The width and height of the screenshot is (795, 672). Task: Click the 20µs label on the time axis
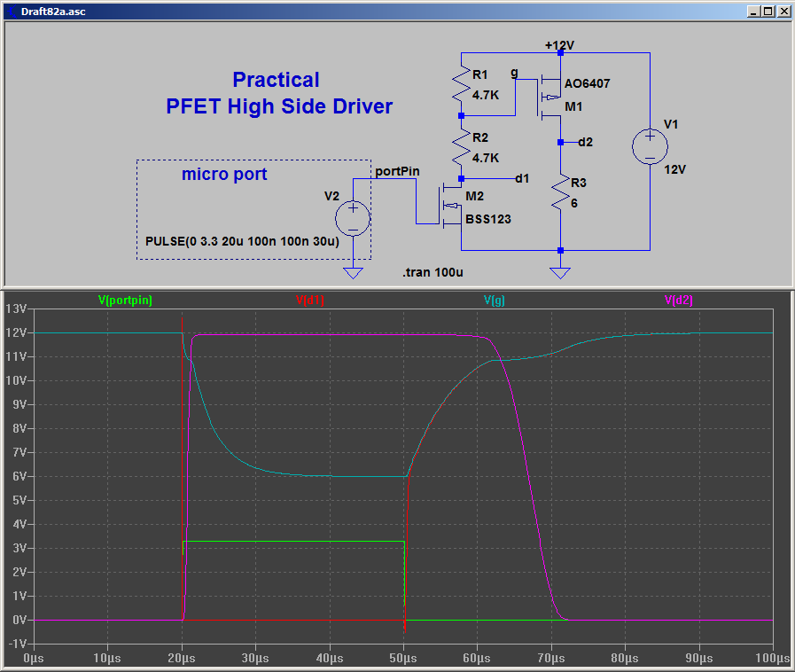click(x=182, y=659)
